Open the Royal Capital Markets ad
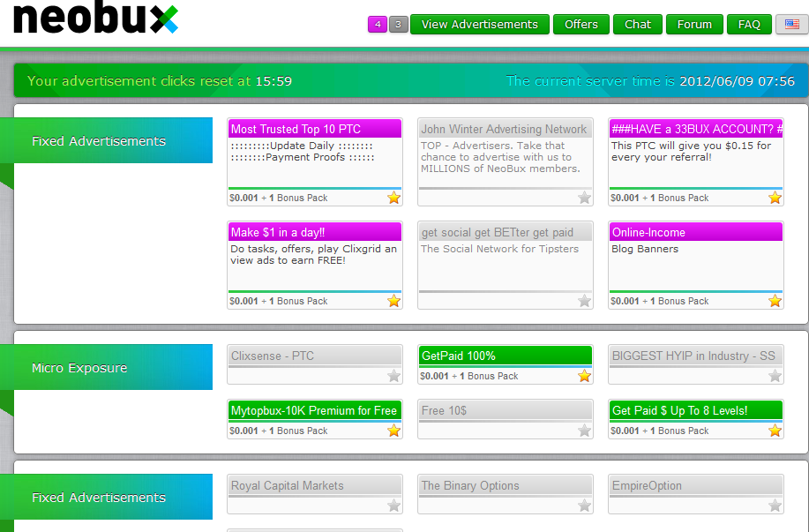809x532 pixels. (x=315, y=485)
